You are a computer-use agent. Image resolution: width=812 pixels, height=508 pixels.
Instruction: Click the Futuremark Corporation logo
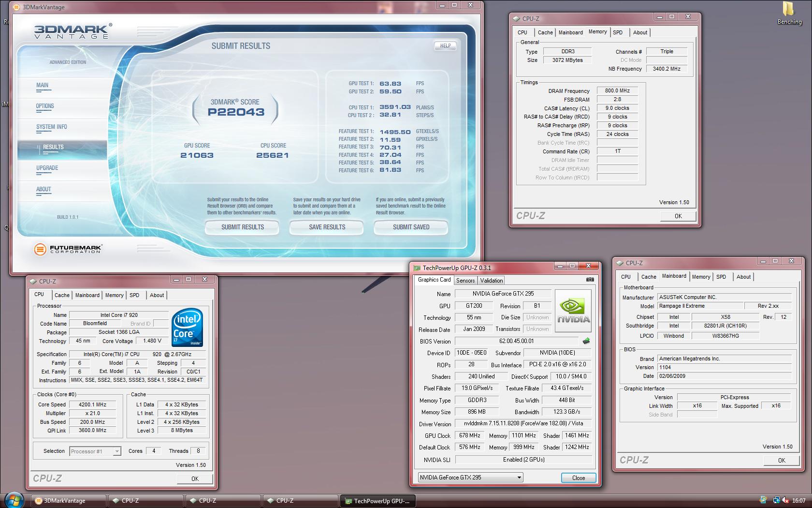(68, 249)
